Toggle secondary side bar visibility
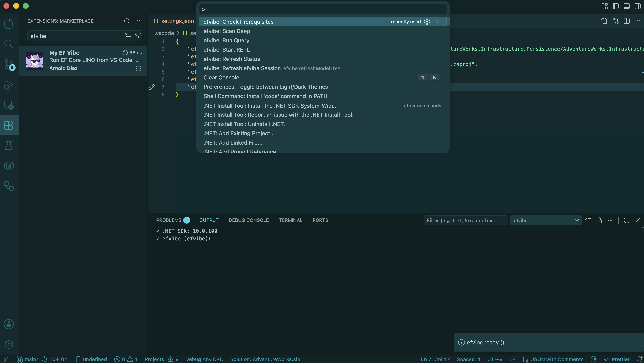This screenshot has width=644, height=363. pyautogui.click(x=638, y=6)
